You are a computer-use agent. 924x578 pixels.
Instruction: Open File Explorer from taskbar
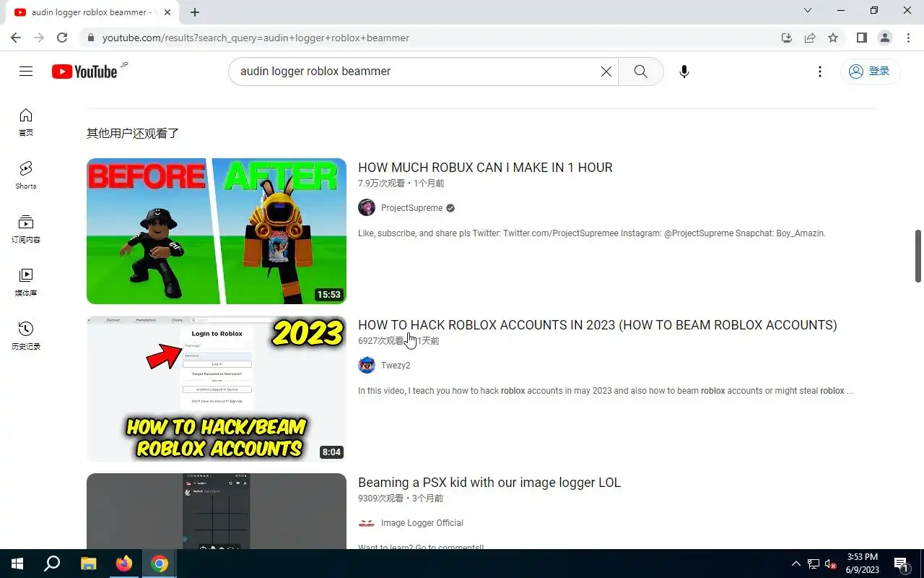[88, 564]
